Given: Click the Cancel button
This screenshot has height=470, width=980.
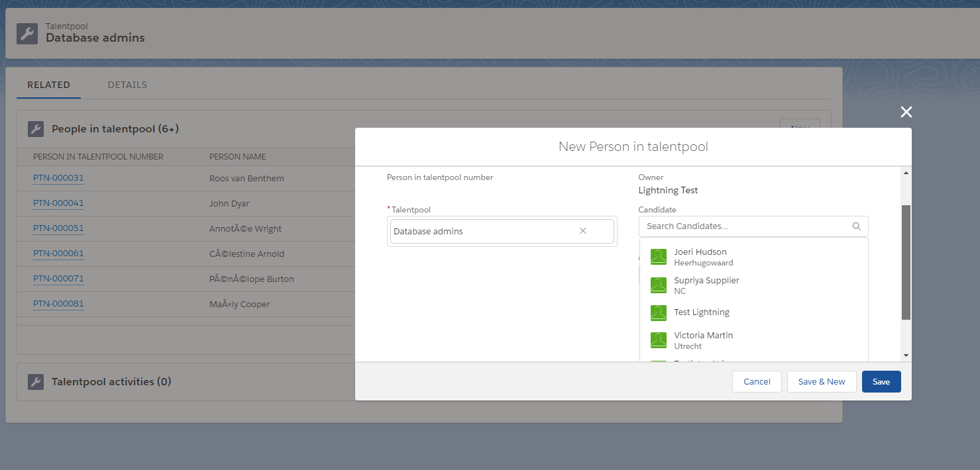Looking at the screenshot, I should click(757, 382).
